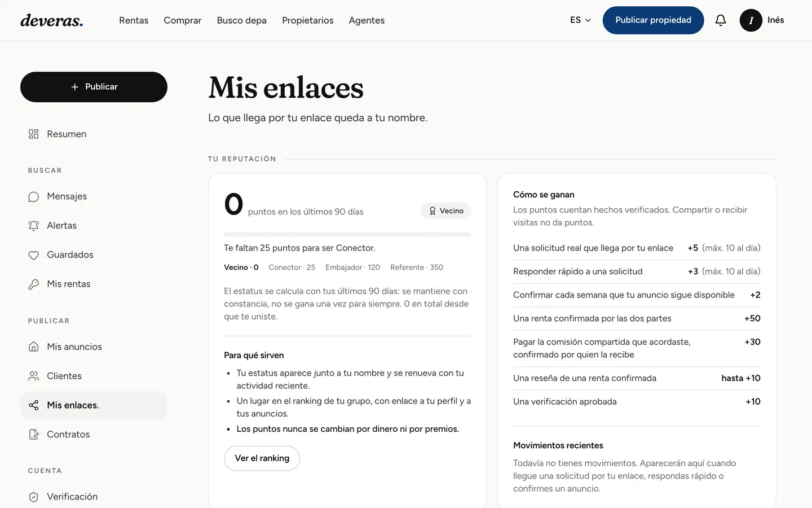Click the 'Una renta confirmada por las dos partes' row

[637, 318]
